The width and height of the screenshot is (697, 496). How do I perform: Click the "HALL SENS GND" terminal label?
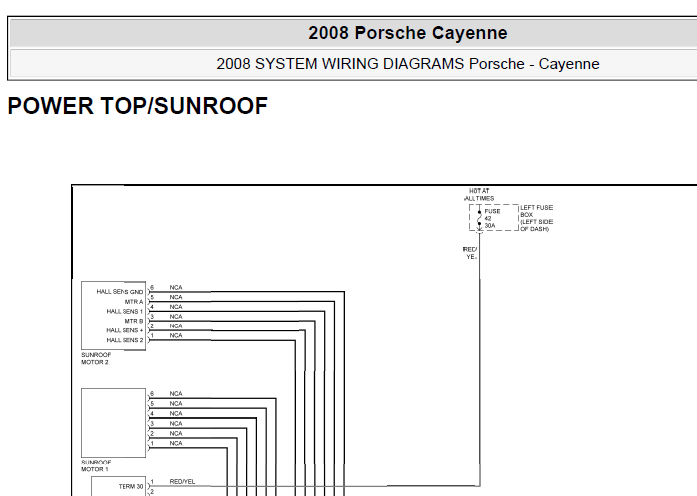[120, 292]
